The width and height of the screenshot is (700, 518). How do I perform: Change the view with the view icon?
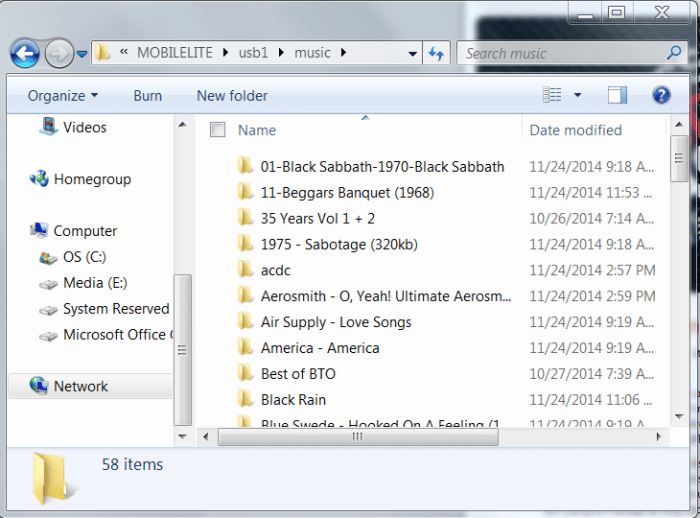pos(552,95)
